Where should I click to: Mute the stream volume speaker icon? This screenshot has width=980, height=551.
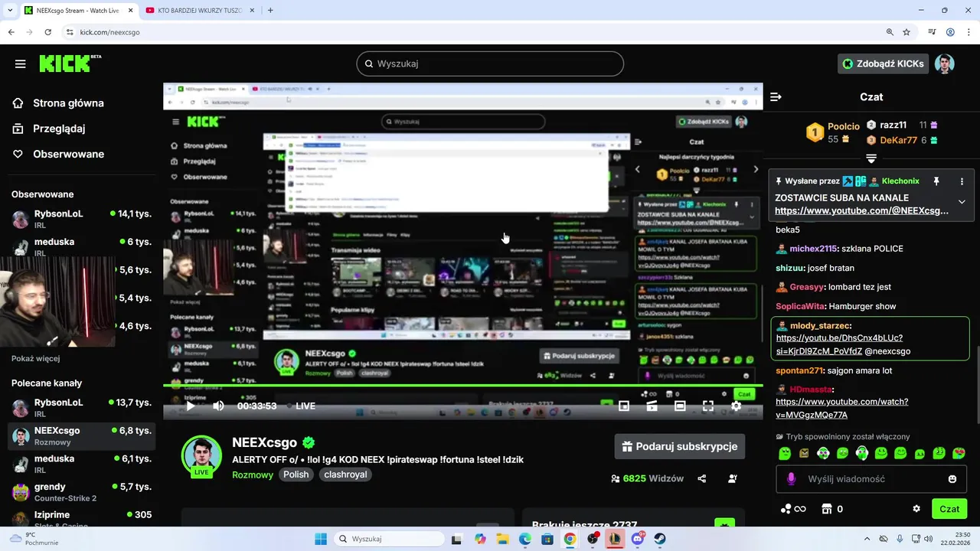(218, 406)
